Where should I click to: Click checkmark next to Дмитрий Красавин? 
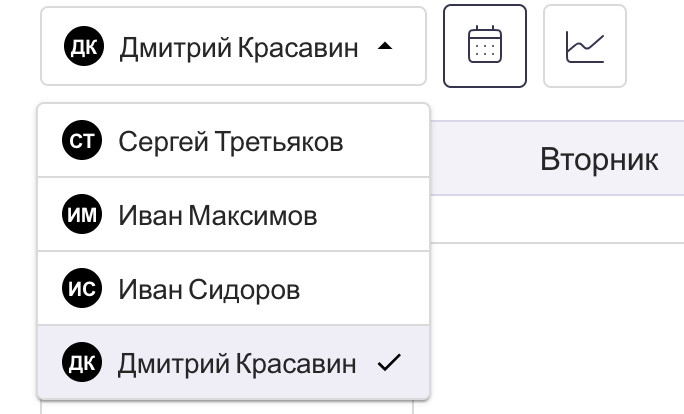pyautogui.click(x=389, y=363)
